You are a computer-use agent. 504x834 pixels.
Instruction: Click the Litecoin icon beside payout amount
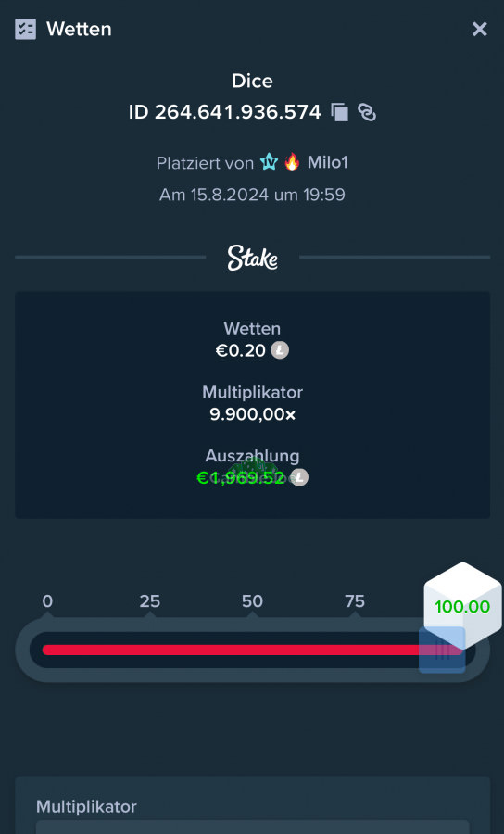(x=299, y=477)
